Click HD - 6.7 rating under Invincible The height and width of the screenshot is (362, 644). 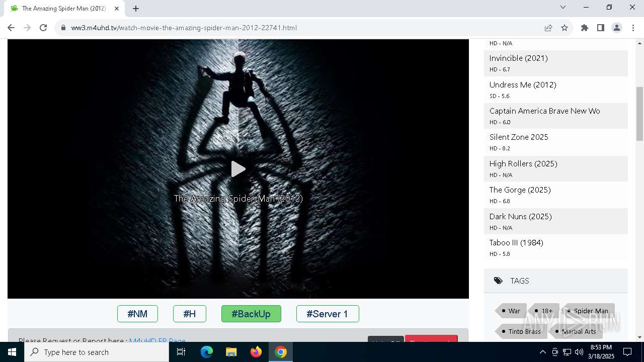pos(500,69)
